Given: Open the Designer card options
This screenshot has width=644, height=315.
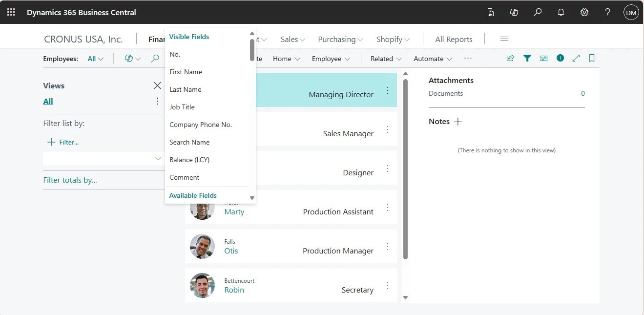Looking at the screenshot, I should tap(388, 168).
